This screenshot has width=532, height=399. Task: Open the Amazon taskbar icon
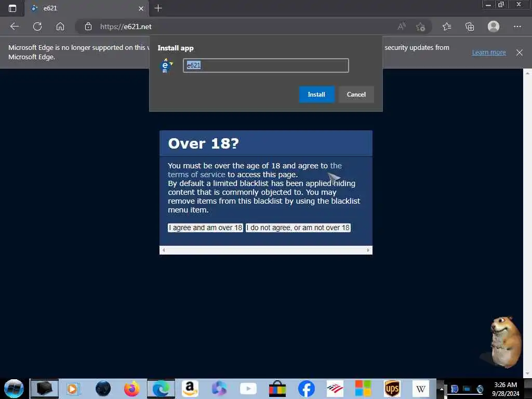click(190, 389)
